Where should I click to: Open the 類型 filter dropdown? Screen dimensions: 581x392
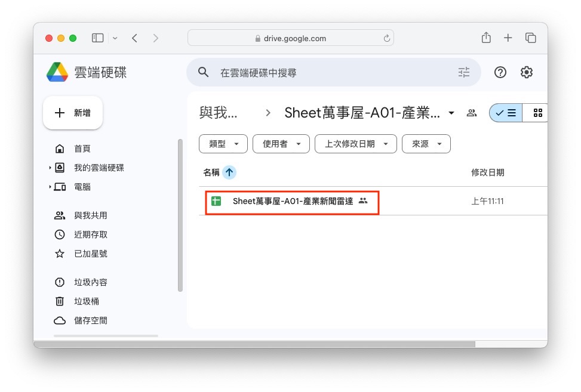coord(223,144)
